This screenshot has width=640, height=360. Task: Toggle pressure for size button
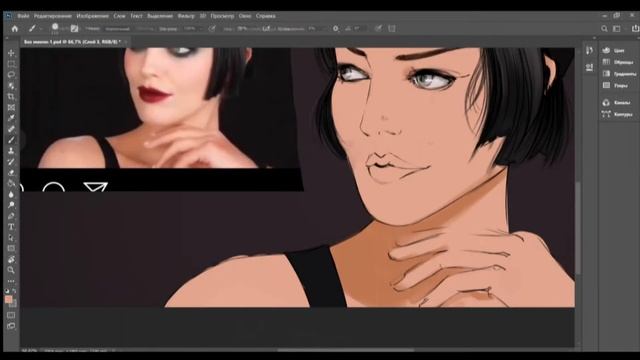[x=378, y=29]
